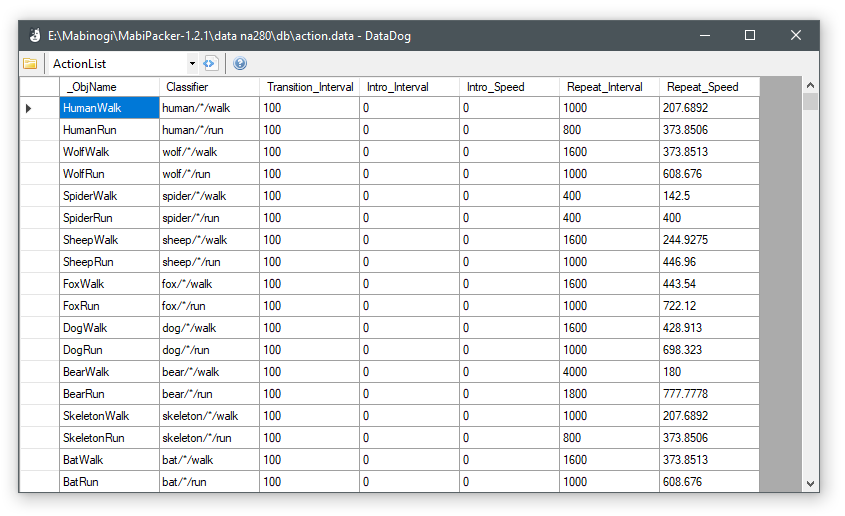This screenshot has width=845, height=516.
Task: Click the scrollbar up arrow
Action: click(810, 85)
